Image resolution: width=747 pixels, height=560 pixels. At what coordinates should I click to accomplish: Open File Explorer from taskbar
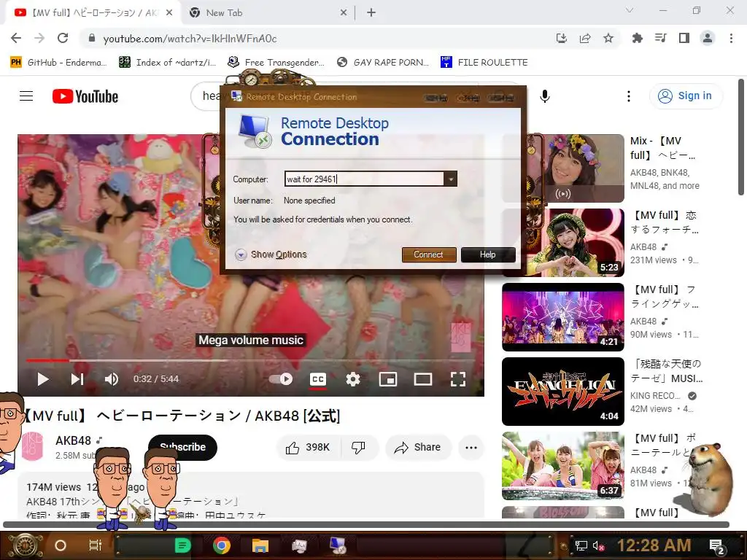pos(260,545)
